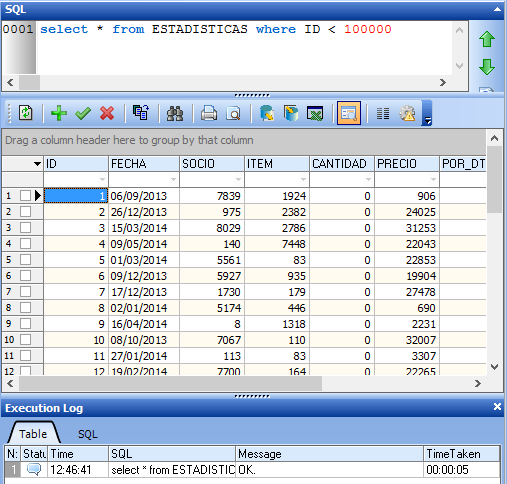Open the FECHA column filter dropdown
The image size is (507, 484).
(x=173, y=180)
